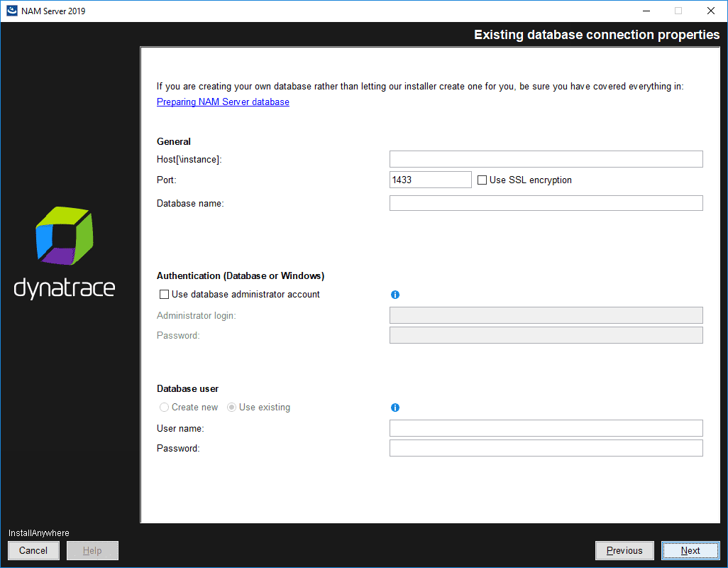This screenshot has width=728, height=568.
Task: Proceed with the Next button
Action: click(x=690, y=550)
